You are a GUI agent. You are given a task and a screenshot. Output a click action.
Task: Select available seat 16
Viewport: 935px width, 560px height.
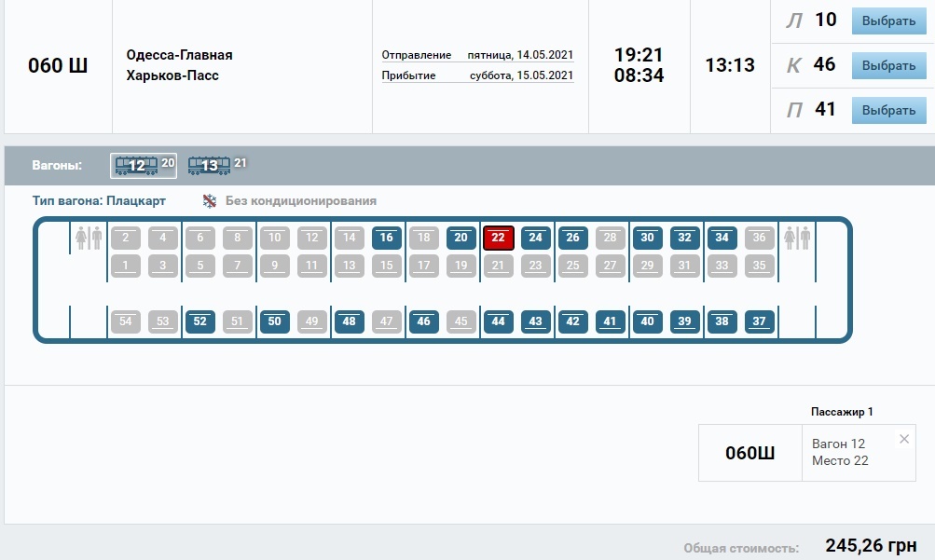pyautogui.click(x=386, y=238)
